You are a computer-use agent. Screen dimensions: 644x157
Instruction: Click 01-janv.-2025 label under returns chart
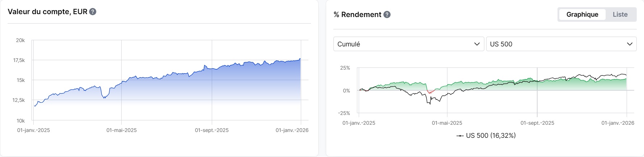[359, 123]
